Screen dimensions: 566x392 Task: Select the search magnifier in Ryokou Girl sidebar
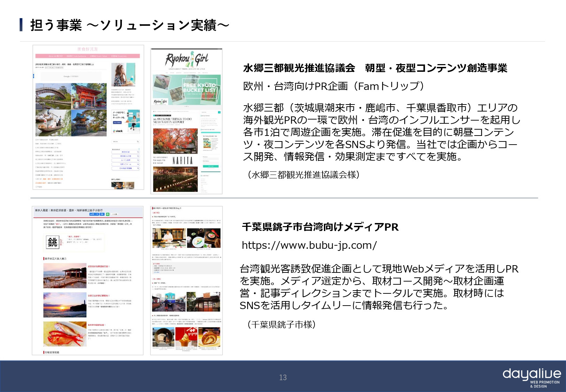(x=219, y=112)
